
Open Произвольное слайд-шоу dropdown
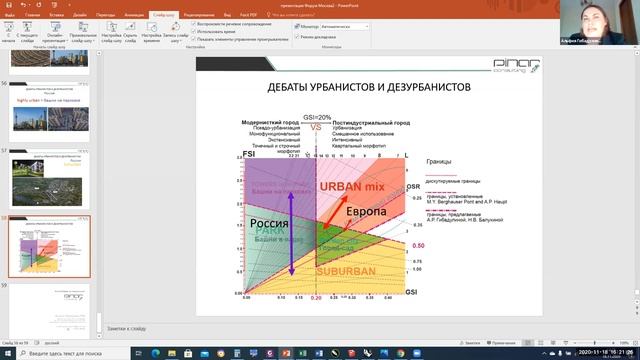tap(83, 32)
